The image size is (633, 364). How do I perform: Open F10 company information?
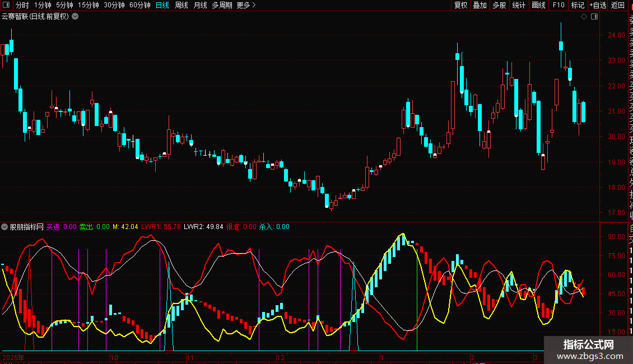click(558, 5)
